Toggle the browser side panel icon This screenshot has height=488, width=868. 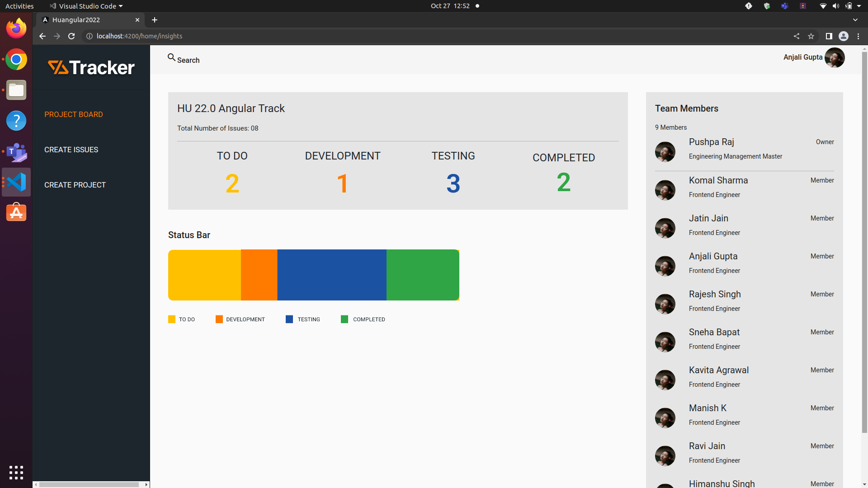[x=828, y=36]
